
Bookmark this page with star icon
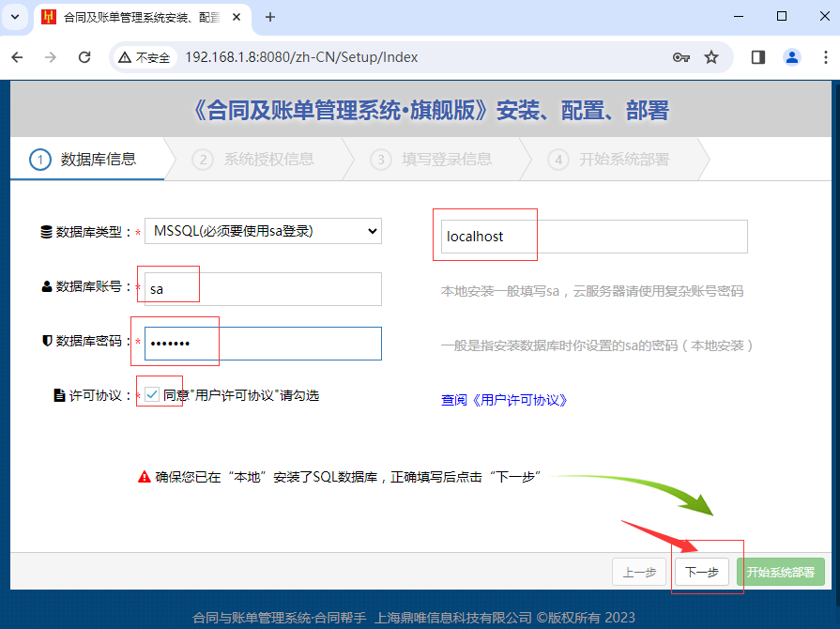[711, 57]
